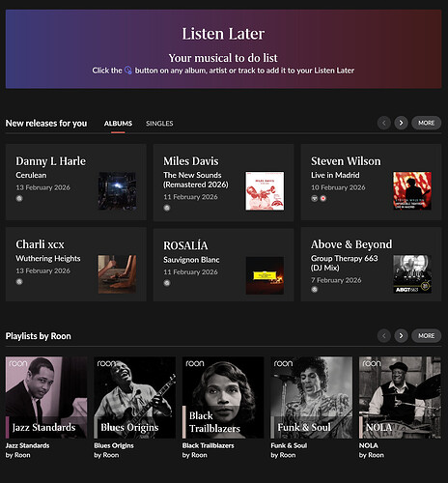The width and height of the screenshot is (448, 483).
Task: Click previous arrow in New releases section
Action: click(383, 123)
